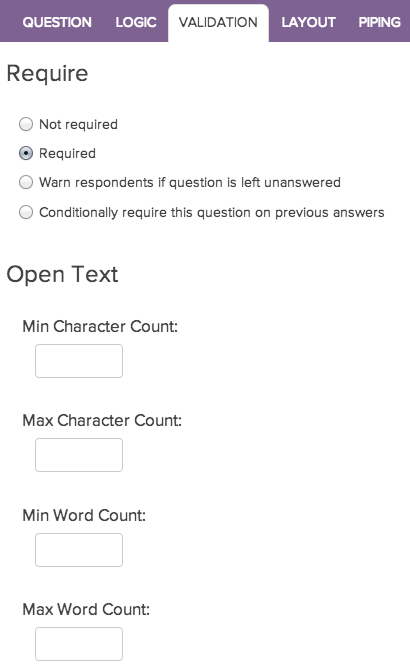
Task: Switch to the Question tab
Action: 57,22
